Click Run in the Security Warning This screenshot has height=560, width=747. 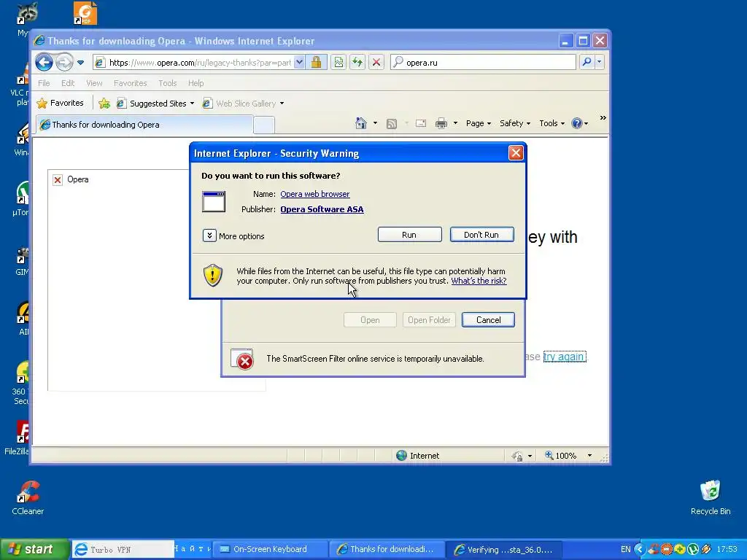click(x=409, y=235)
